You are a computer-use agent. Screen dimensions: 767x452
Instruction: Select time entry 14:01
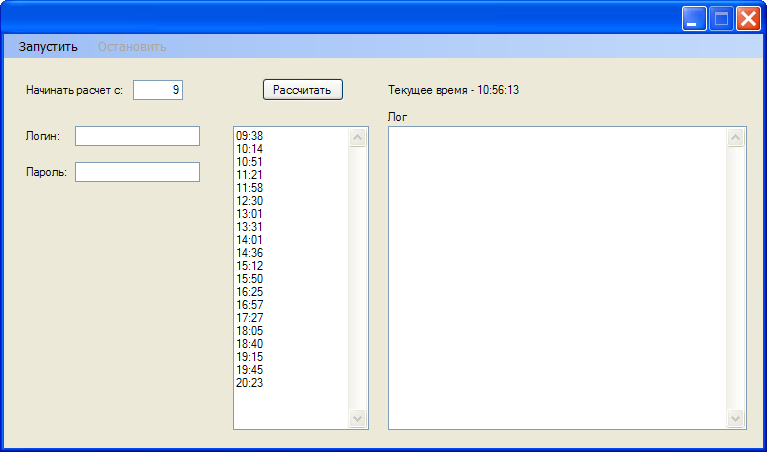(x=249, y=240)
